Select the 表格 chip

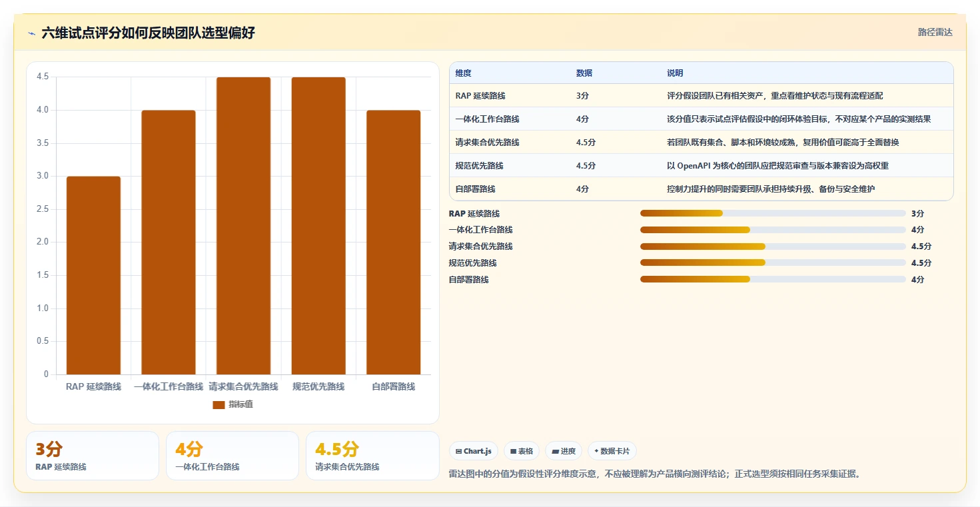tap(522, 451)
